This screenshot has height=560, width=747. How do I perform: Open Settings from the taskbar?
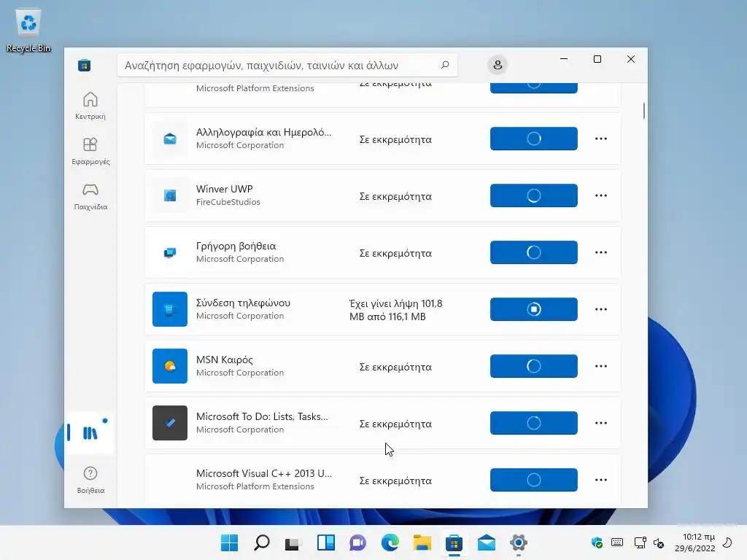point(519,542)
